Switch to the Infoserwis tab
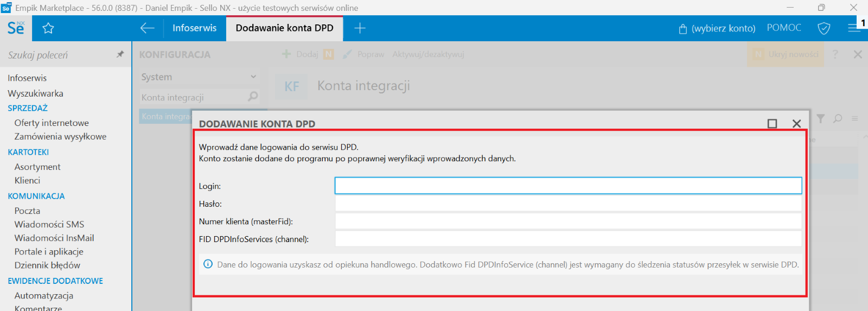This screenshot has height=311, width=868. pyautogui.click(x=194, y=28)
